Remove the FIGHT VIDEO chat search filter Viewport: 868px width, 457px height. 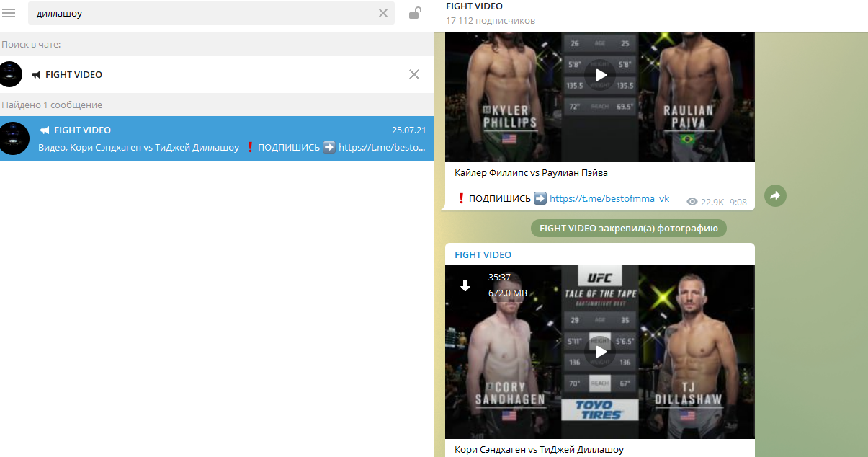(x=414, y=74)
